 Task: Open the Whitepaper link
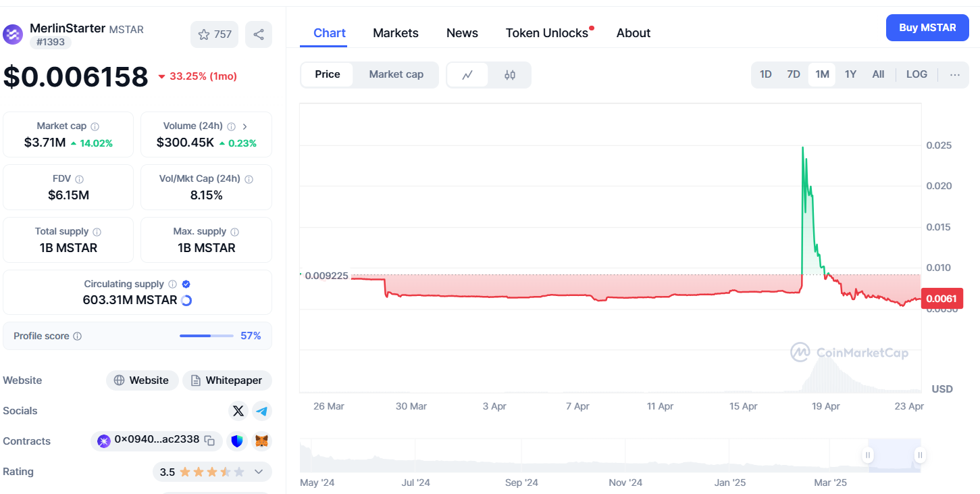point(227,380)
